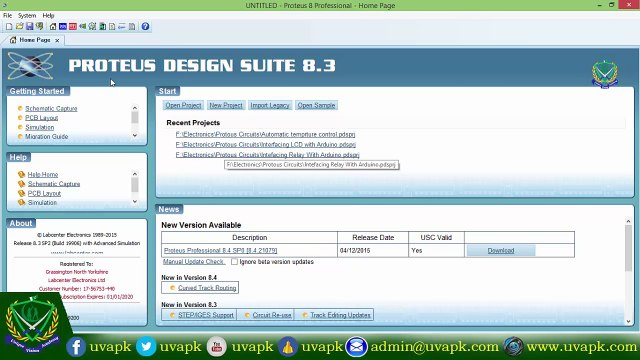Image resolution: width=640 pixels, height=360 pixels.
Task: Click the Save Project floppy disk icon
Action: pyautogui.click(x=29, y=27)
